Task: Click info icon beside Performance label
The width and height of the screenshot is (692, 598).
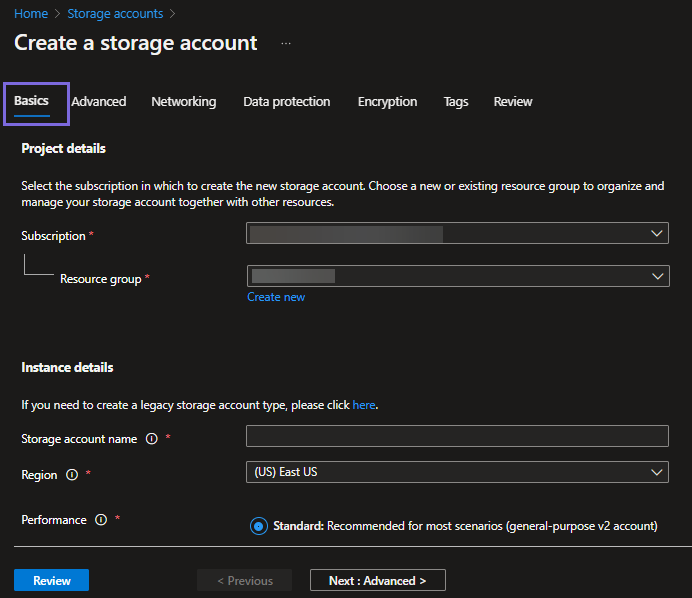Action: click(x=101, y=520)
